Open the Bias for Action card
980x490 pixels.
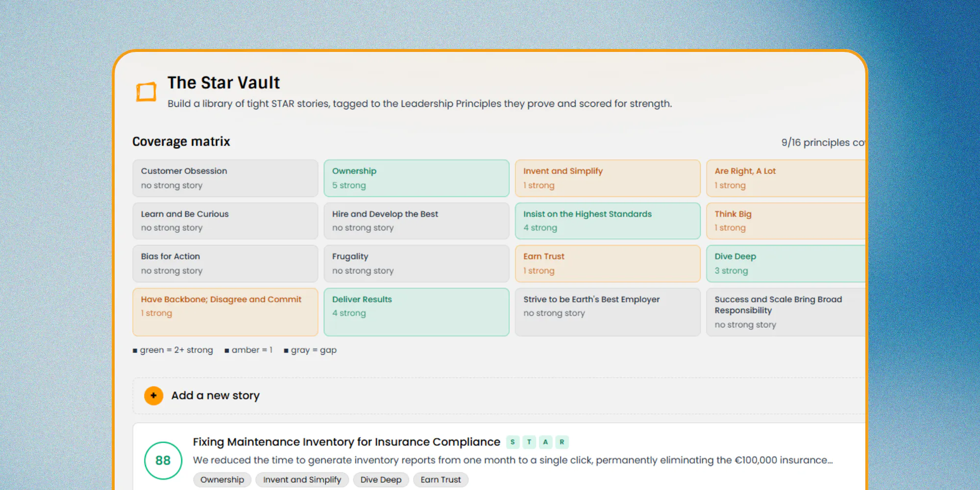point(225,264)
